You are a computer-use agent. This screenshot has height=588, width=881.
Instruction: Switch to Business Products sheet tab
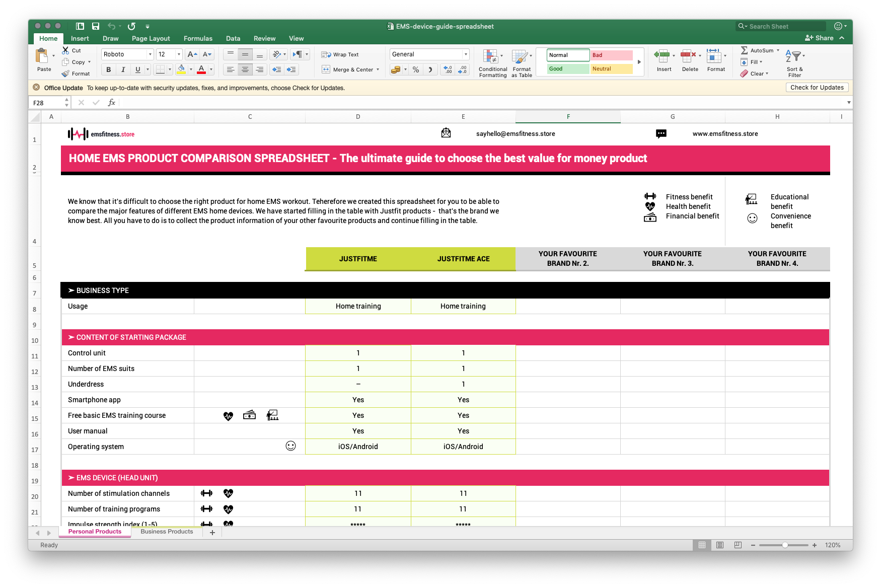click(x=167, y=532)
